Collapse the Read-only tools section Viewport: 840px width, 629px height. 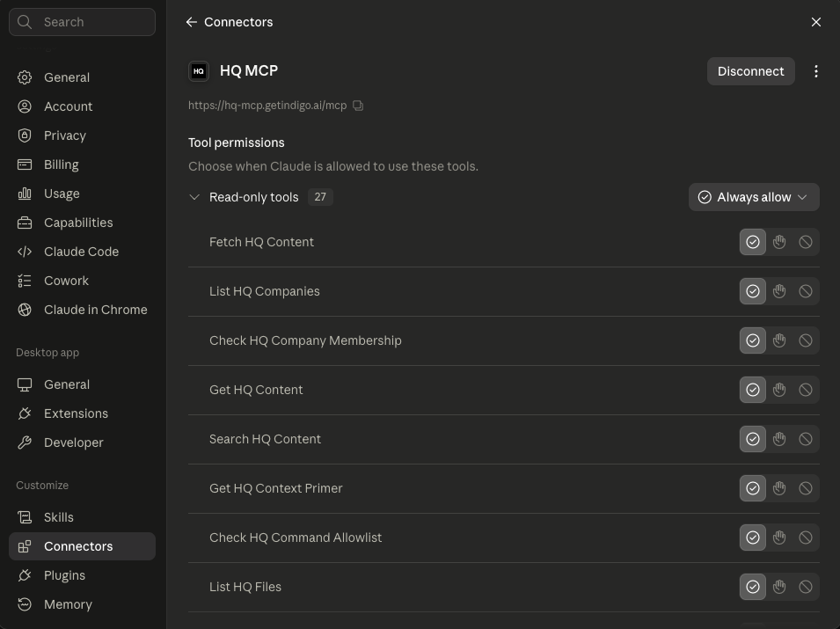click(x=194, y=197)
